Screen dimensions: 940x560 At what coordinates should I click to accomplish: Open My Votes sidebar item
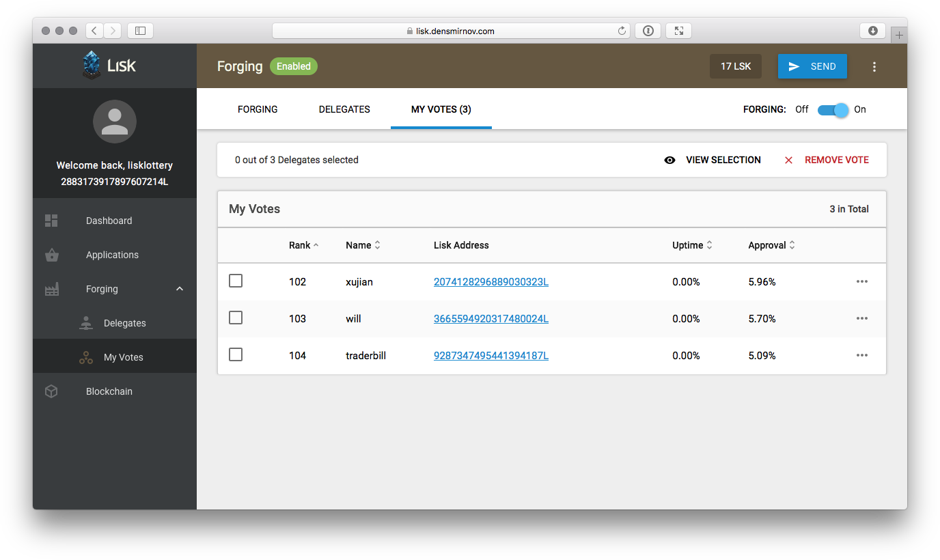point(115,357)
